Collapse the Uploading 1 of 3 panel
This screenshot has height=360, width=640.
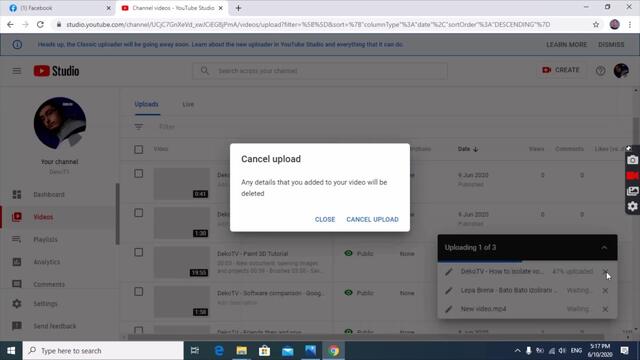coord(604,248)
